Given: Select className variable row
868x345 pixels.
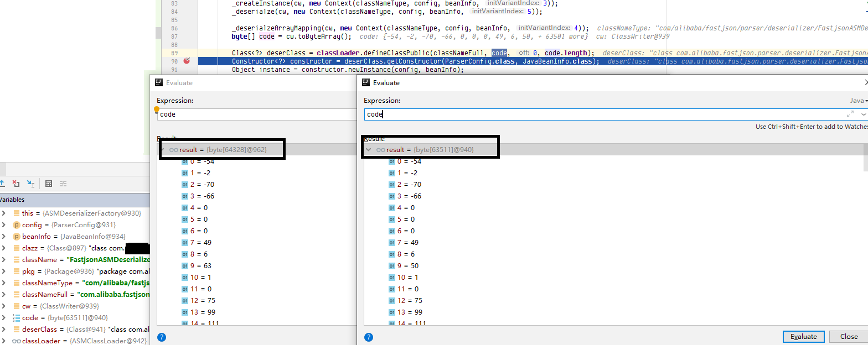Looking at the screenshot, I should click(75, 260).
